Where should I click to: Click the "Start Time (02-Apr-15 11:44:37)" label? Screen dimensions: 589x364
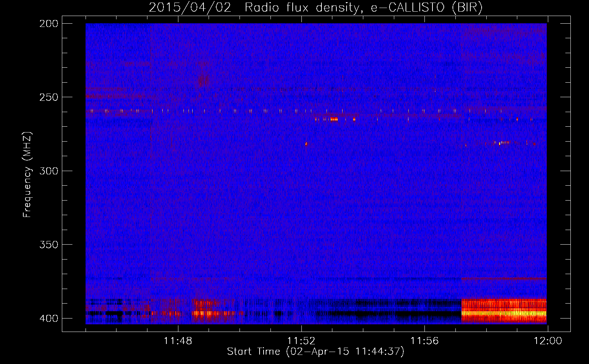(316, 352)
